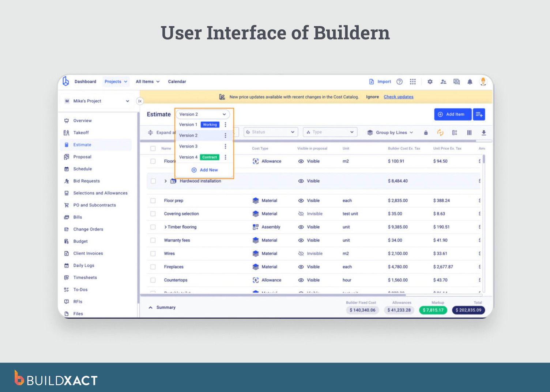Click the lock icon in the estimate toolbar
Image resolution: width=550 pixels, height=392 pixels.
[426, 132]
